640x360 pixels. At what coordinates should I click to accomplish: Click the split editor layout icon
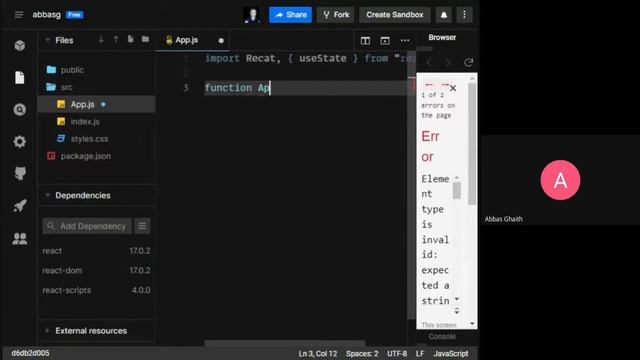(x=365, y=40)
